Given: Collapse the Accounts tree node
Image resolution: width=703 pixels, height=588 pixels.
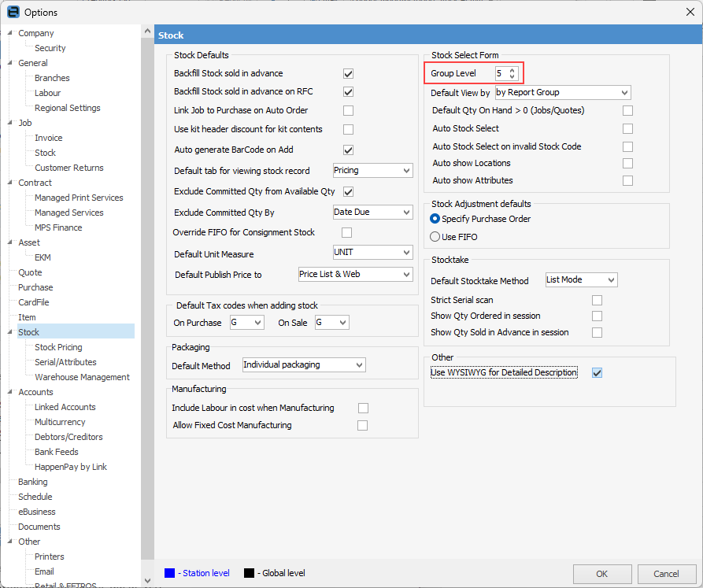Looking at the screenshot, I should [10, 392].
